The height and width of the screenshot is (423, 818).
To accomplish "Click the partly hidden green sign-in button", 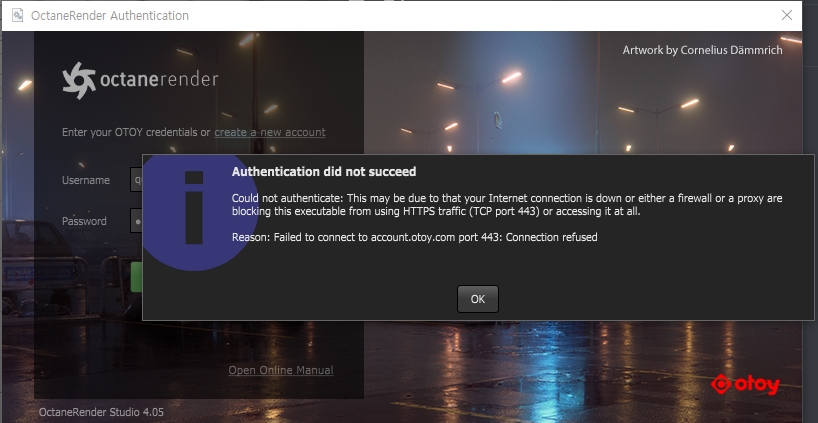I will click(136, 277).
